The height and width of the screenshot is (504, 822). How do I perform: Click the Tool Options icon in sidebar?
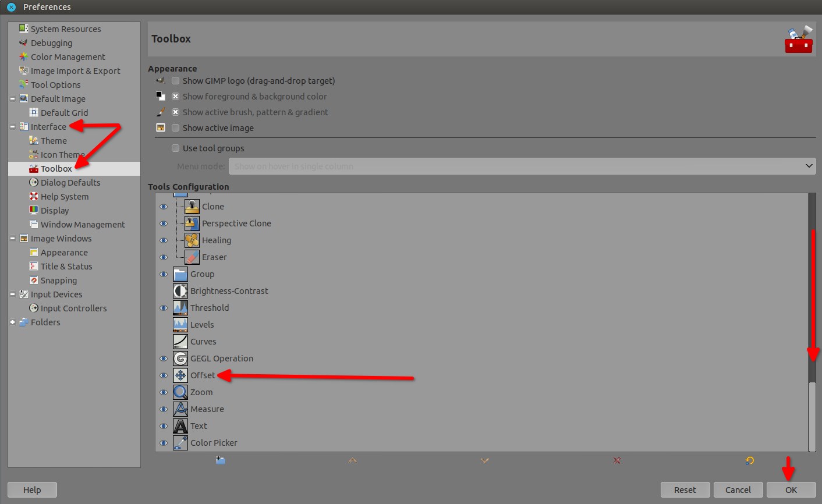[24, 84]
